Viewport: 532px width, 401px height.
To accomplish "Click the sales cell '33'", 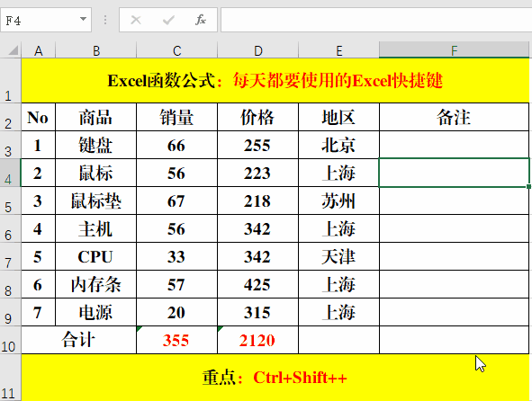I will coord(176,256).
